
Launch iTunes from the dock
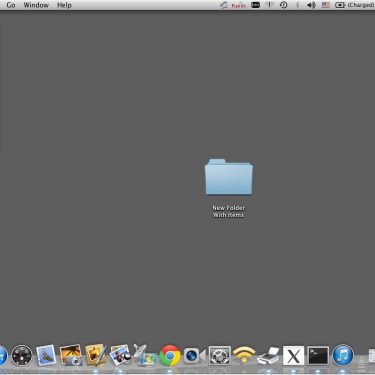click(343, 355)
